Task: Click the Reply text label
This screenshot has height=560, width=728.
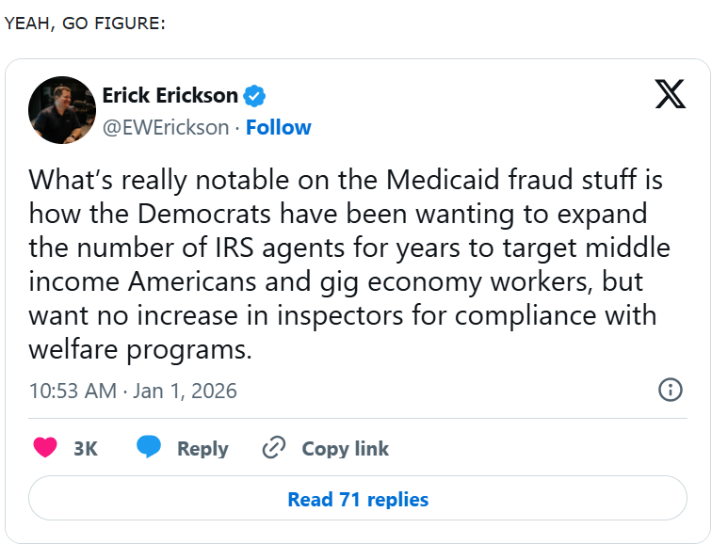Action: pos(202,449)
